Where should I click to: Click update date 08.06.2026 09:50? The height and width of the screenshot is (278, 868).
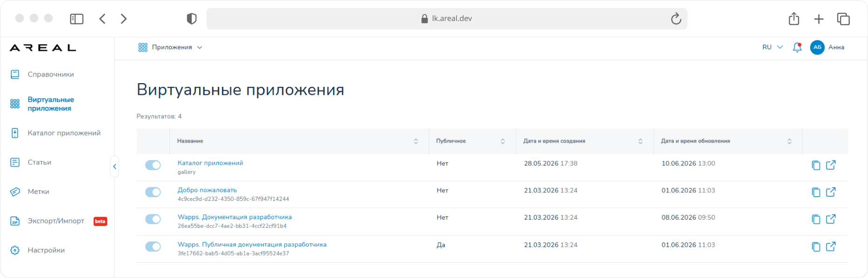tap(688, 218)
